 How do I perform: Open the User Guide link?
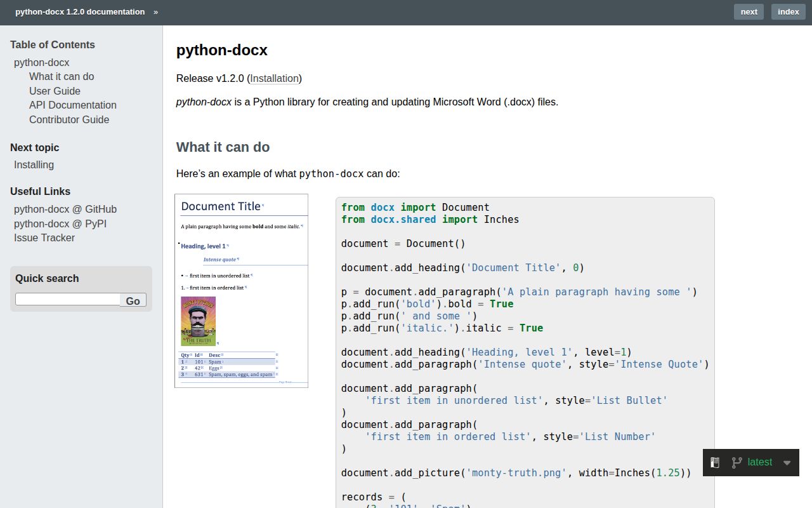coord(55,91)
